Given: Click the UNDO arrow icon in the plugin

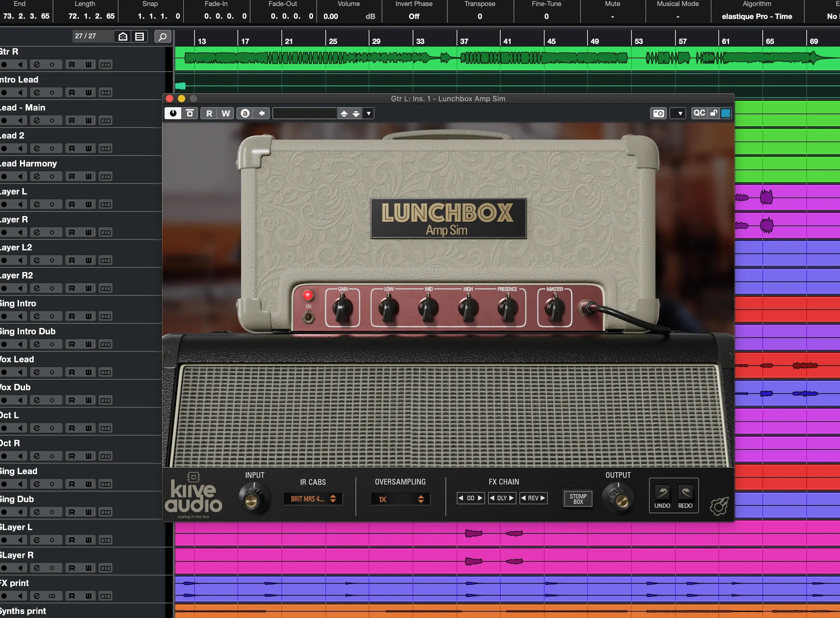Looking at the screenshot, I should click(662, 492).
